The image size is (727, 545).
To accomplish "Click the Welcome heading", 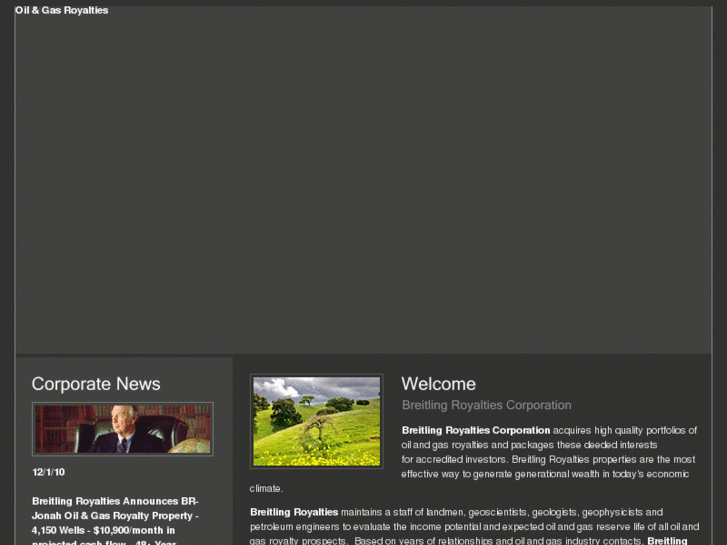I will click(x=439, y=384).
